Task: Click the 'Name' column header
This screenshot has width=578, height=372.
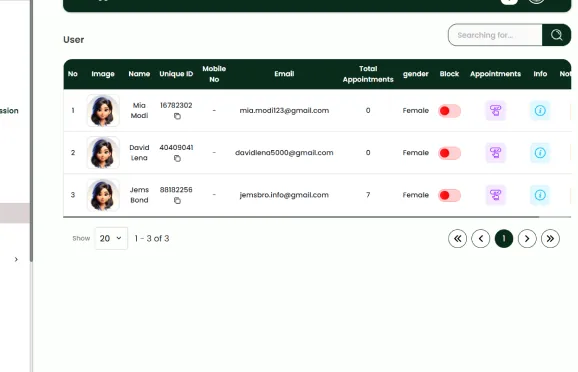Action: click(x=139, y=74)
